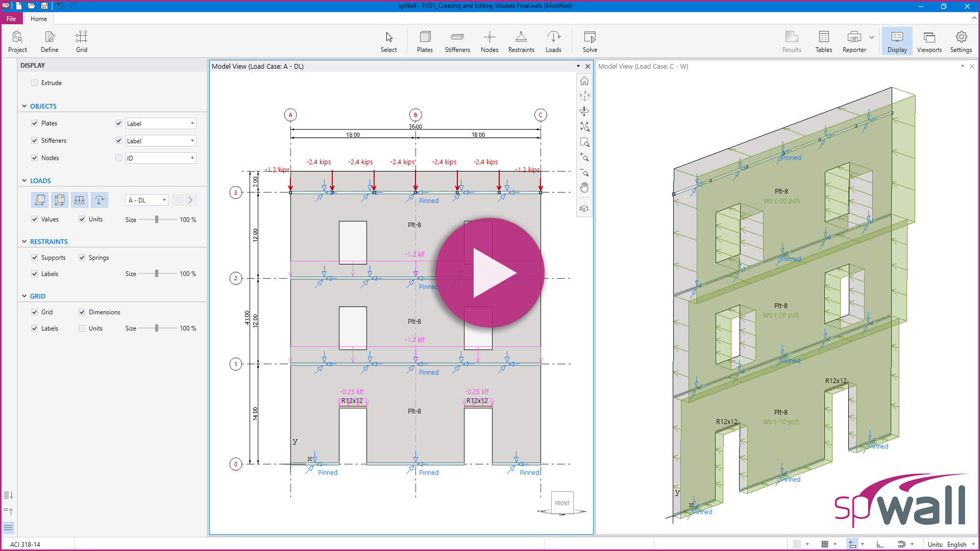Screen dimensions: 980x551
Task: Toggle Stiffeners visibility checkbox
Action: pos(35,140)
